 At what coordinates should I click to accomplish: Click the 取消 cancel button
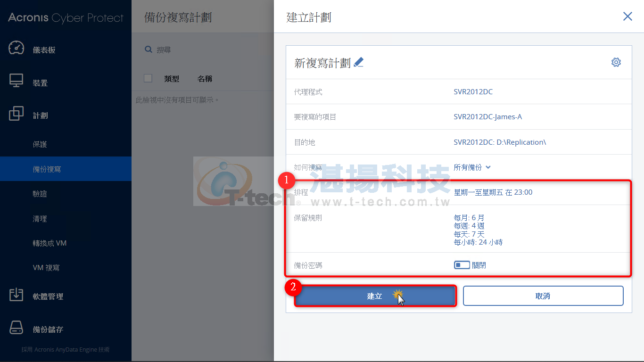pyautogui.click(x=543, y=296)
